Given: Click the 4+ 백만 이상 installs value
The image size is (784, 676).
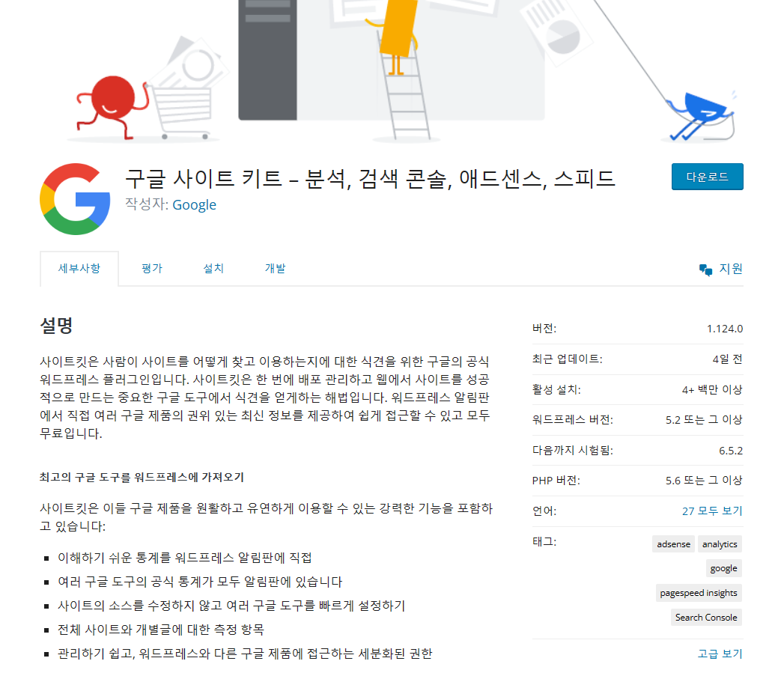Looking at the screenshot, I should pos(712,389).
